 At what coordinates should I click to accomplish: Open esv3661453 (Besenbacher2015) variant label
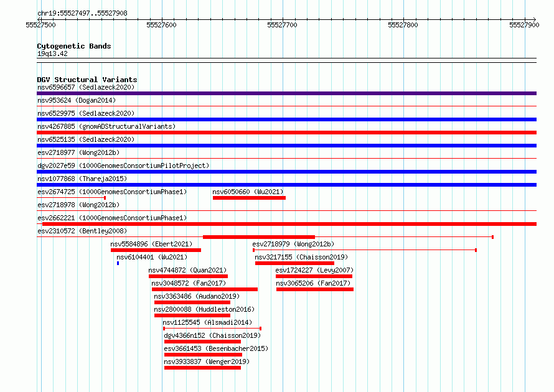pyautogui.click(x=216, y=348)
